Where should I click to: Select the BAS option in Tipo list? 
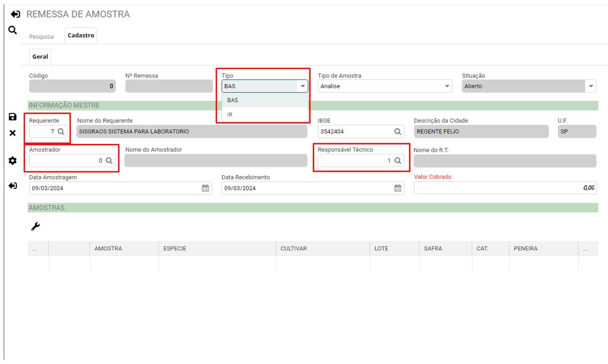coord(232,100)
